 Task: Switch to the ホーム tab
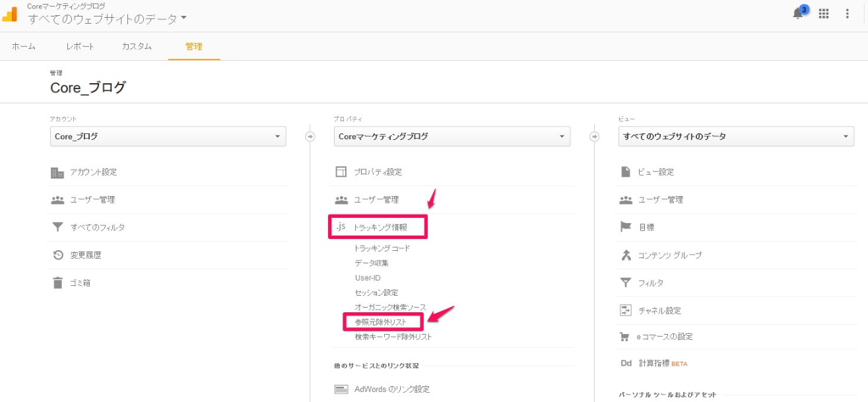click(24, 47)
